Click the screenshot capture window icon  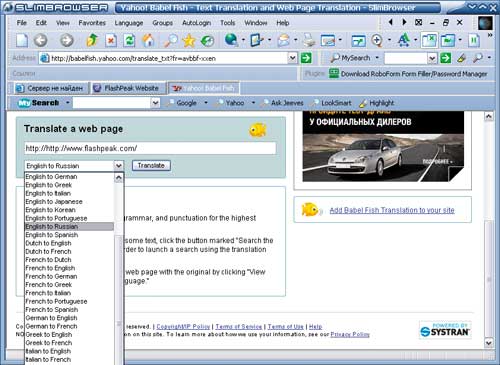328,41
